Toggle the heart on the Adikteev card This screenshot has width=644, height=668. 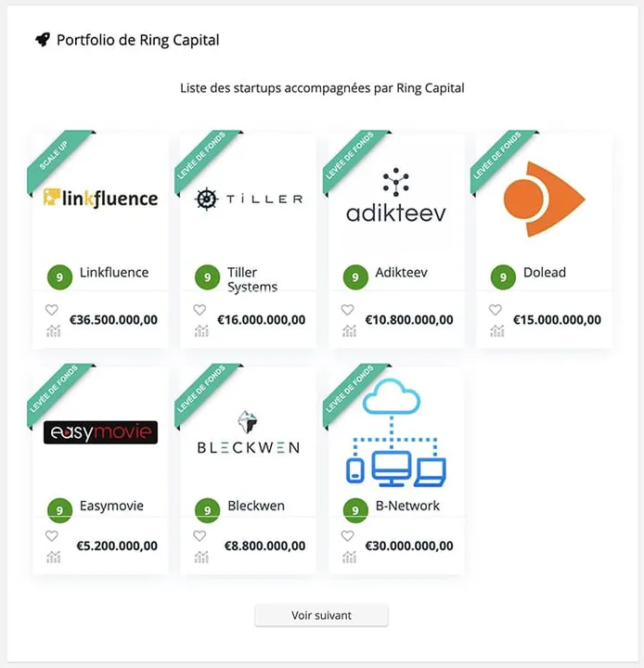pyautogui.click(x=348, y=310)
